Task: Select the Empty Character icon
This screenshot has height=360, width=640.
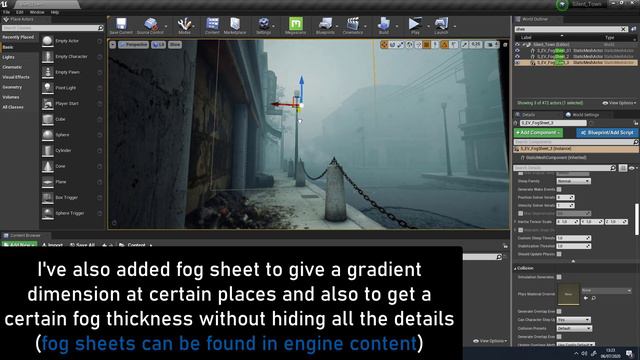Action: pyautogui.click(x=48, y=57)
